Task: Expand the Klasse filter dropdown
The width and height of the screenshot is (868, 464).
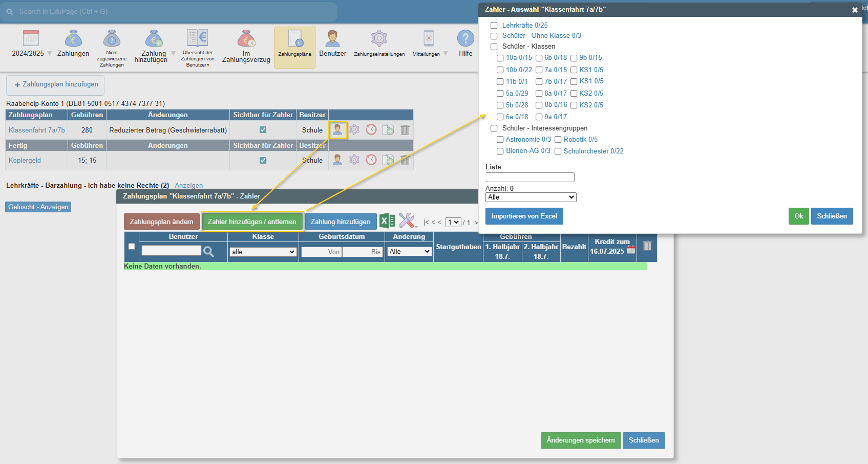Action: click(x=263, y=252)
